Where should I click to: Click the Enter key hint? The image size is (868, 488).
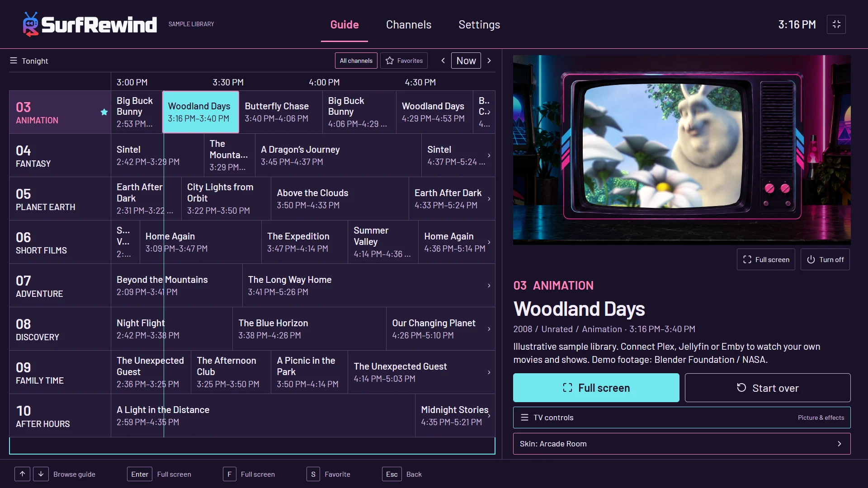point(140,474)
